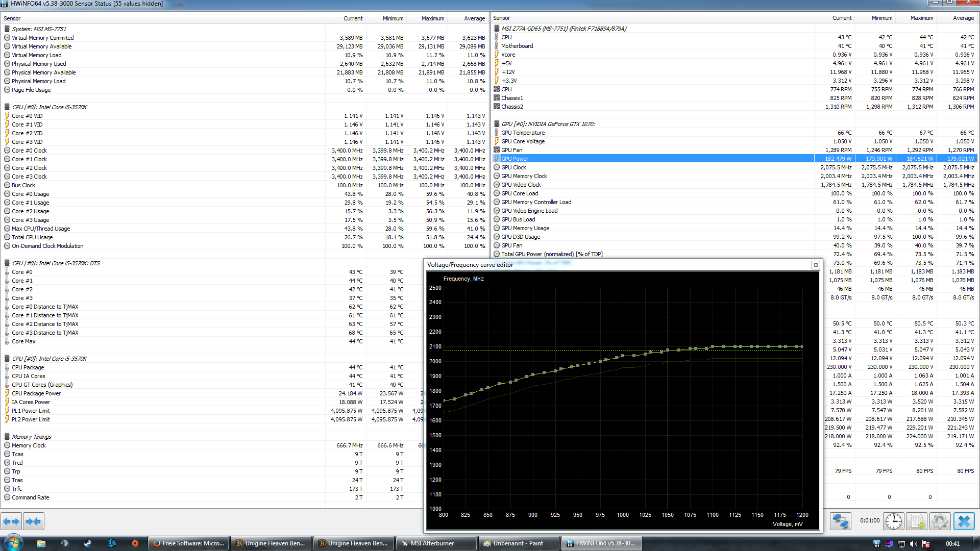Click the clock reset timer icon
This screenshot has height=551, width=980.
pyautogui.click(x=893, y=521)
